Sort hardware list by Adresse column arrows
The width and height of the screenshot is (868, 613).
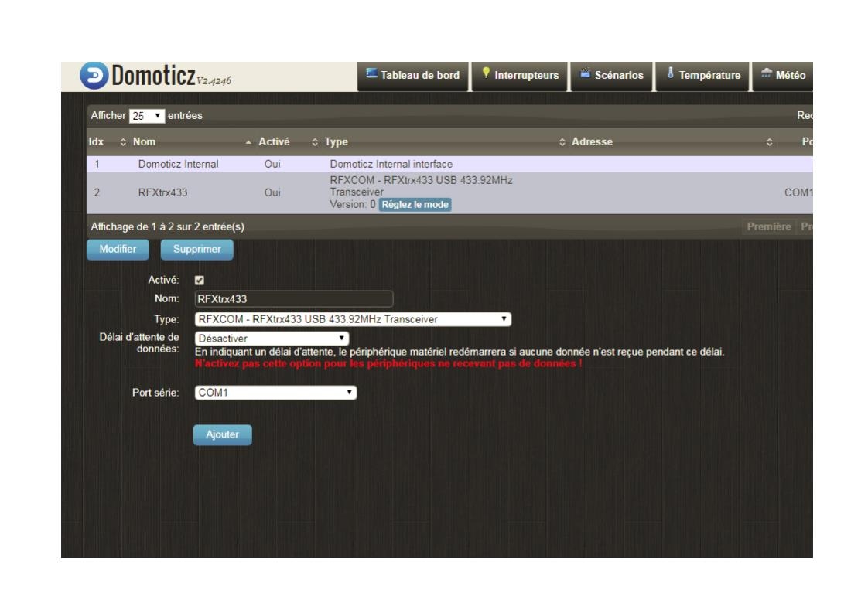pyautogui.click(x=769, y=142)
